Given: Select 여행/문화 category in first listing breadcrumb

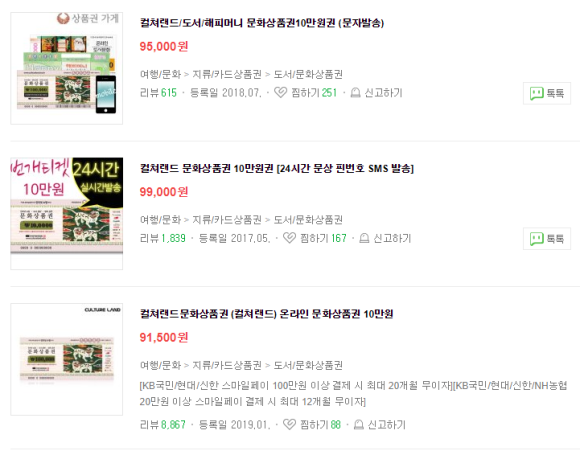Looking at the screenshot, I should (160, 74).
